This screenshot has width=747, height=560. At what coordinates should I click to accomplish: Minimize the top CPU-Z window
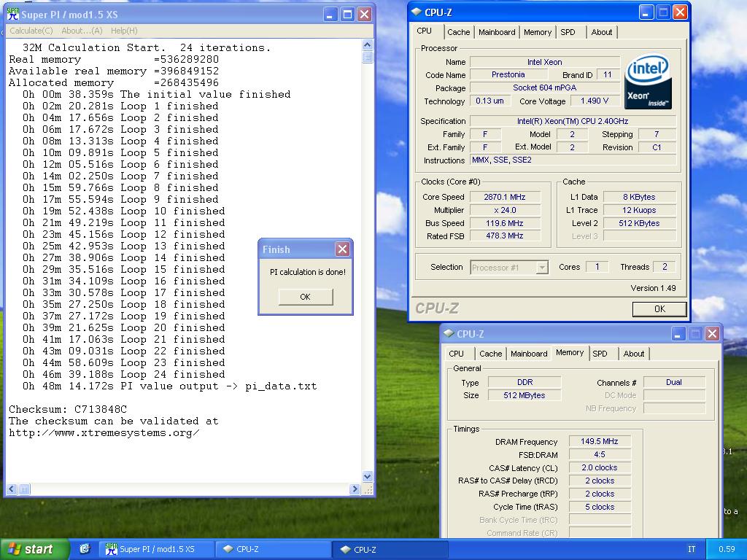646,12
